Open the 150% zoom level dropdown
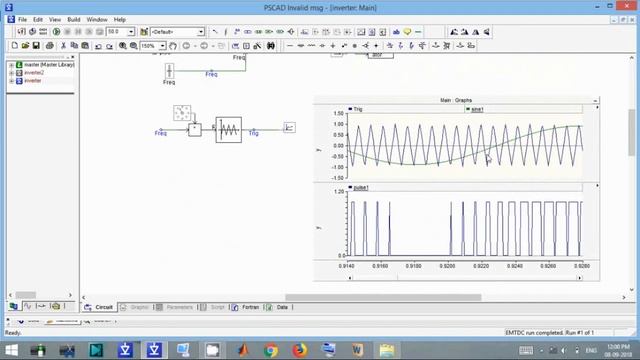640x360 pixels. coord(162,46)
